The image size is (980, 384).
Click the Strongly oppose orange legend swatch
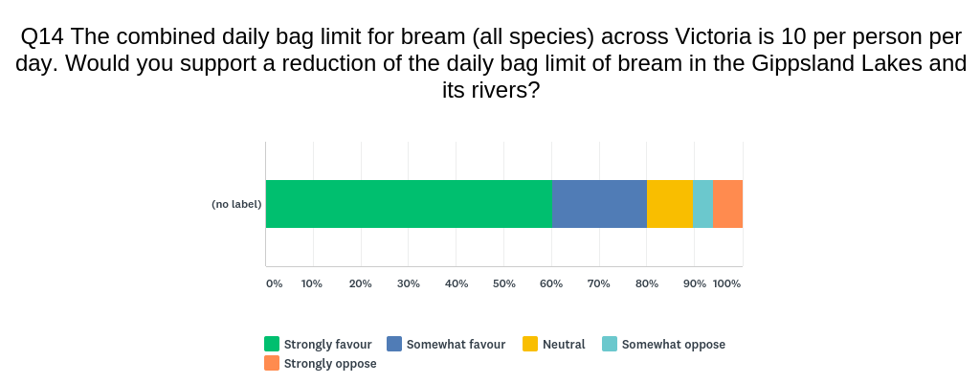click(x=271, y=363)
